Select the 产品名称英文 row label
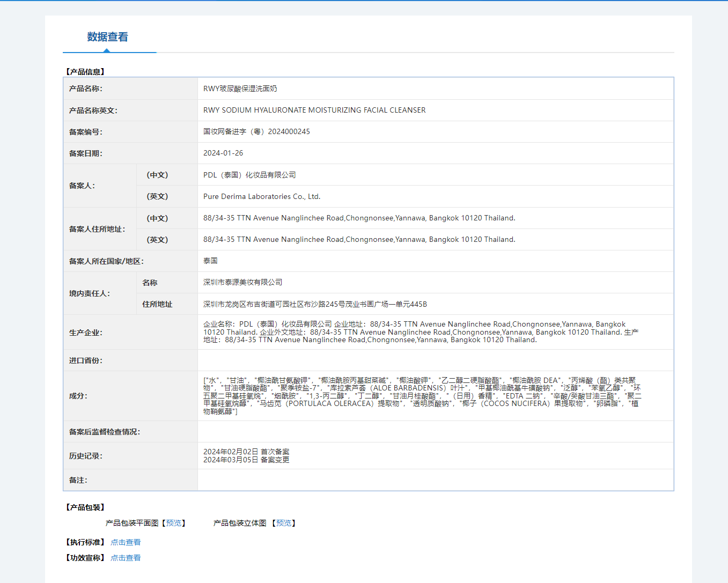 [x=93, y=110]
